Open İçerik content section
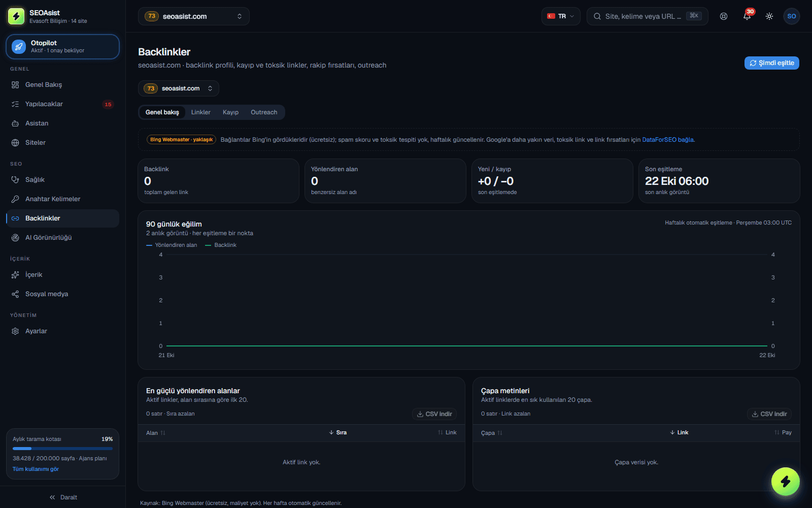 pyautogui.click(x=62, y=275)
